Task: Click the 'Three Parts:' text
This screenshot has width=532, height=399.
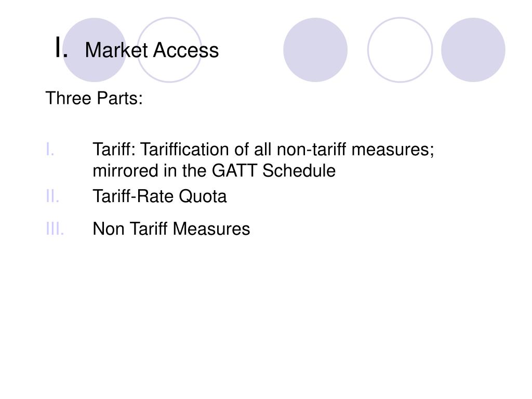Action: click(x=94, y=98)
